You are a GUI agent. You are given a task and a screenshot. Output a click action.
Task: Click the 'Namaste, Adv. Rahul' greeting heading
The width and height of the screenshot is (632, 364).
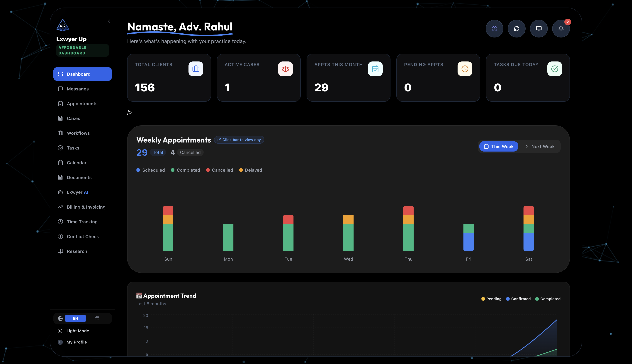tap(180, 27)
